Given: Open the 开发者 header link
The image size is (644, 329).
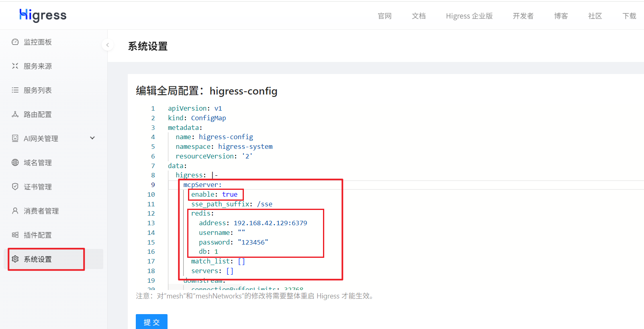Looking at the screenshot, I should [523, 16].
